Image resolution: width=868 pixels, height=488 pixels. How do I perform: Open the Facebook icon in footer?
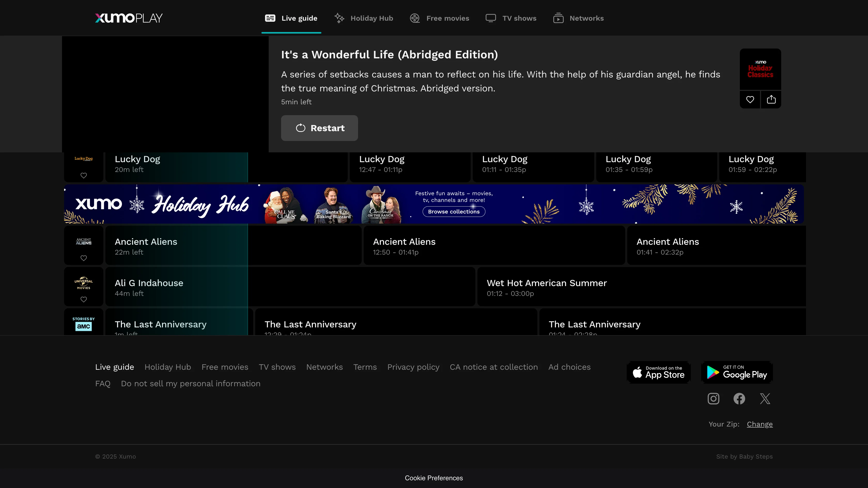(739, 399)
